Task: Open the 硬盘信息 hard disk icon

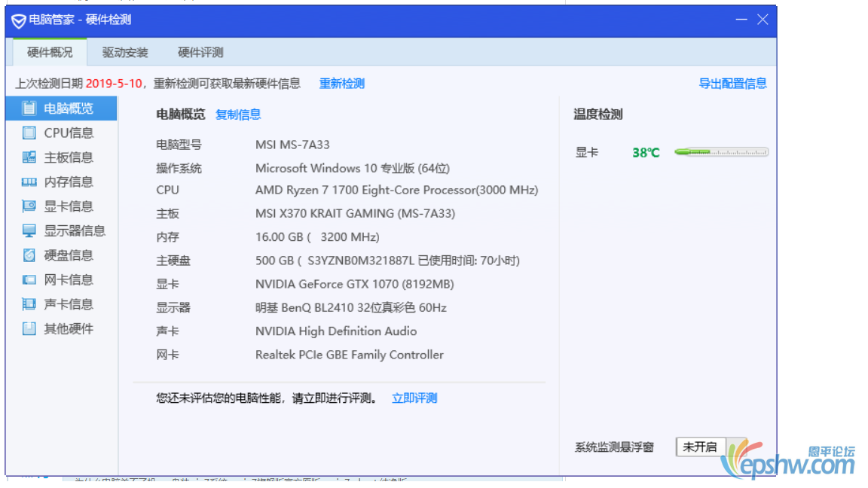Action: 29,255
